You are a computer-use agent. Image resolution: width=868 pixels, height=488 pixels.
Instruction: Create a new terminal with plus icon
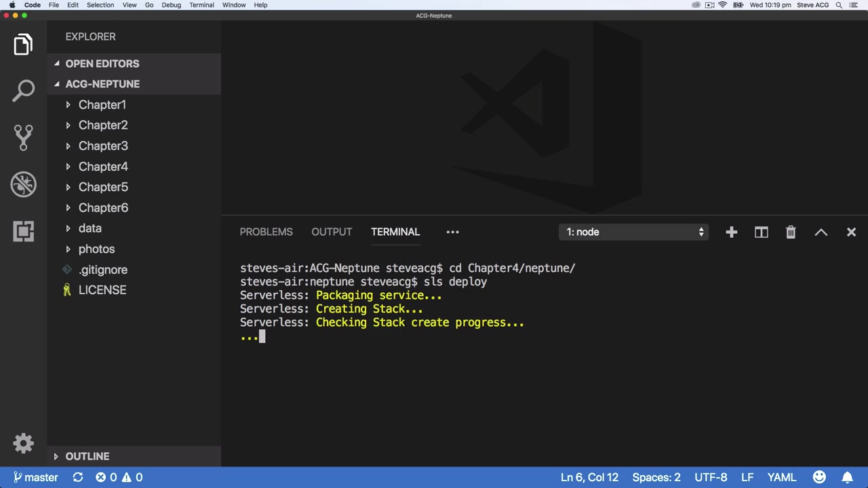[x=731, y=232]
